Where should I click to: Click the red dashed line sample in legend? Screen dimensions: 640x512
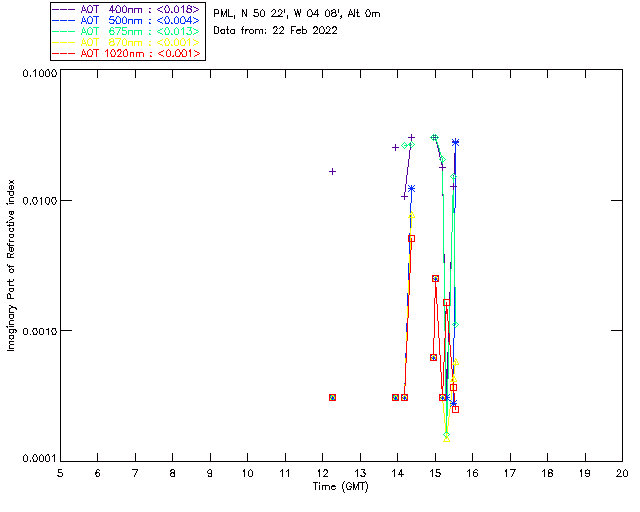pos(64,53)
